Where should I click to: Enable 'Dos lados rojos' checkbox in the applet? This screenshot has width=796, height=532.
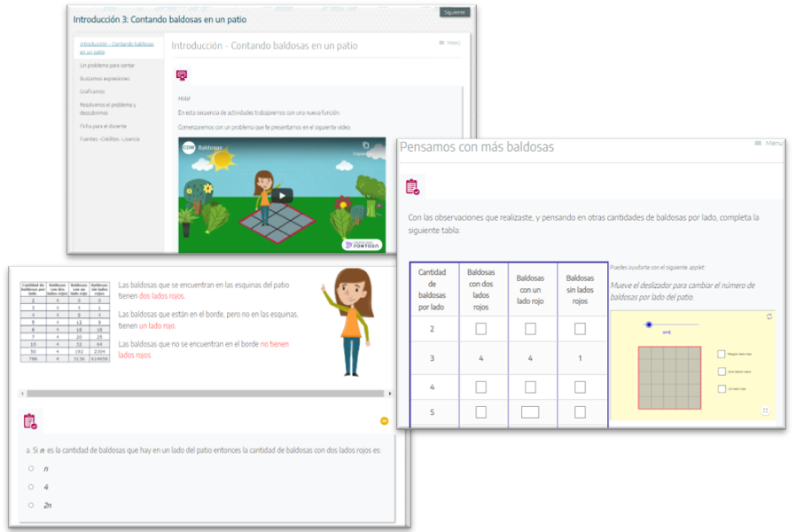tap(722, 372)
